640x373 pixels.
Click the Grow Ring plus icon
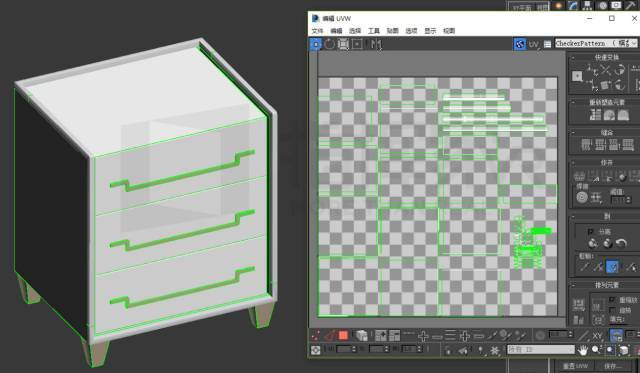coord(464,336)
